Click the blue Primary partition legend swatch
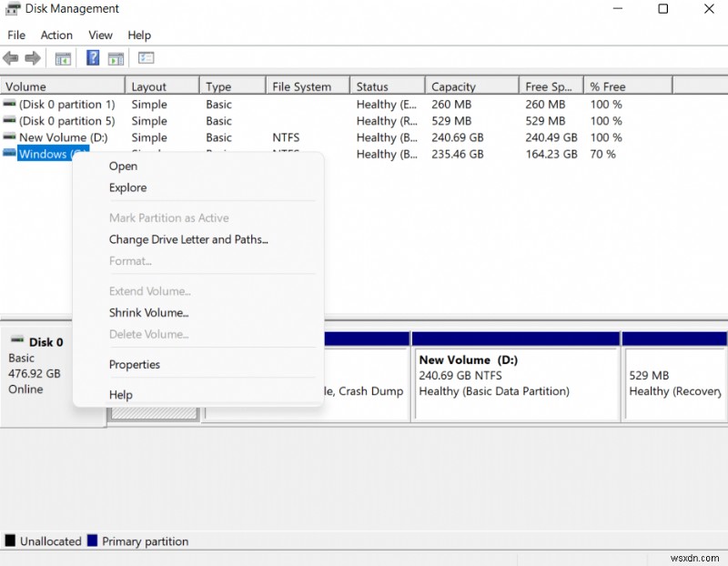The image size is (728, 566). click(x=92, y=541)
